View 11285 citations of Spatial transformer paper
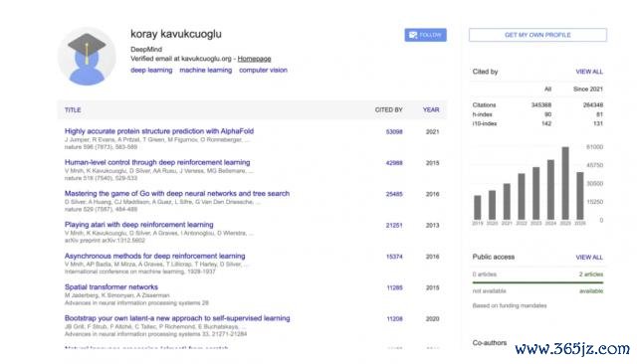 pos(394,287)
